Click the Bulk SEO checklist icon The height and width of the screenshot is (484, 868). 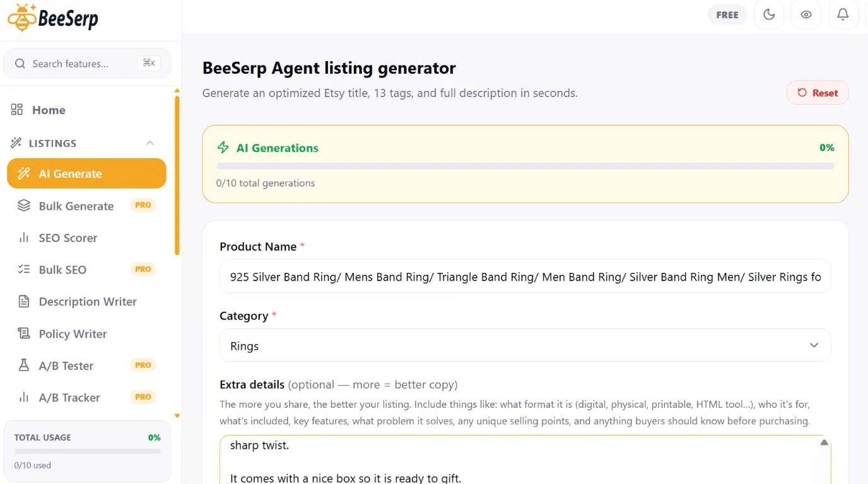(24, 269)
